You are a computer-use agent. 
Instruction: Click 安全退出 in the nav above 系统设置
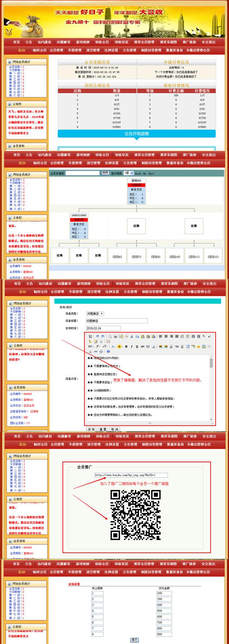(x=209, y=564)
